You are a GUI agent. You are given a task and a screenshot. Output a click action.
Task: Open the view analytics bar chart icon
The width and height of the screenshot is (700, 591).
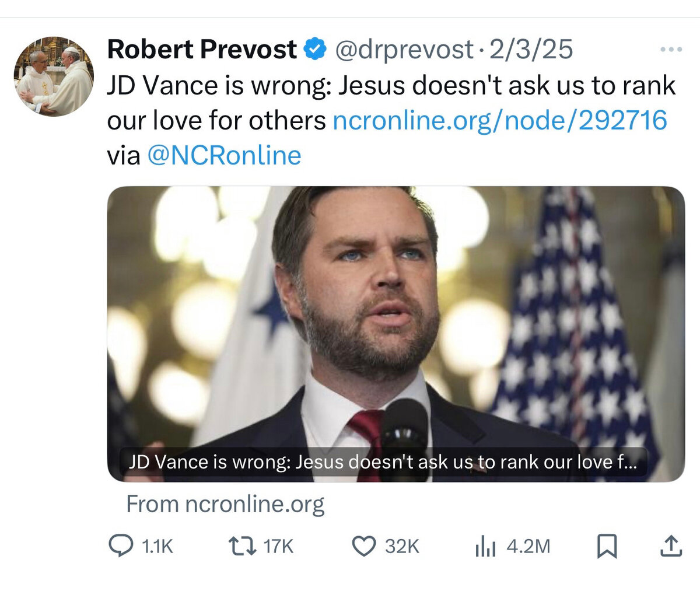485,547
